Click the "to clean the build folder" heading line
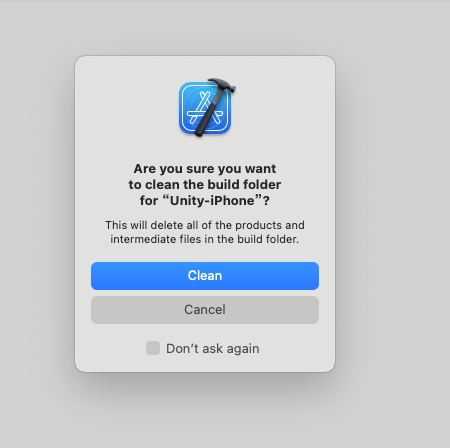The height and width of the screenshot is (448, 450). (205, 185)
